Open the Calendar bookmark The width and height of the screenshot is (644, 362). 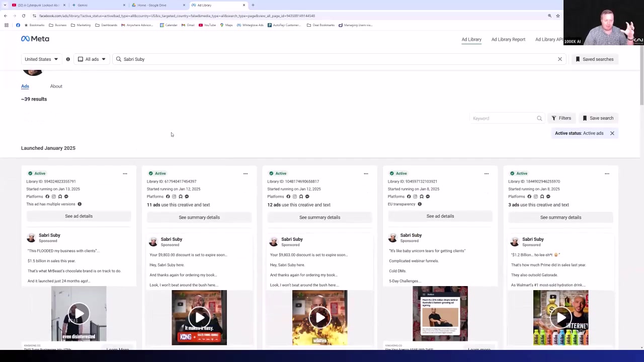[x=169, y=25]
